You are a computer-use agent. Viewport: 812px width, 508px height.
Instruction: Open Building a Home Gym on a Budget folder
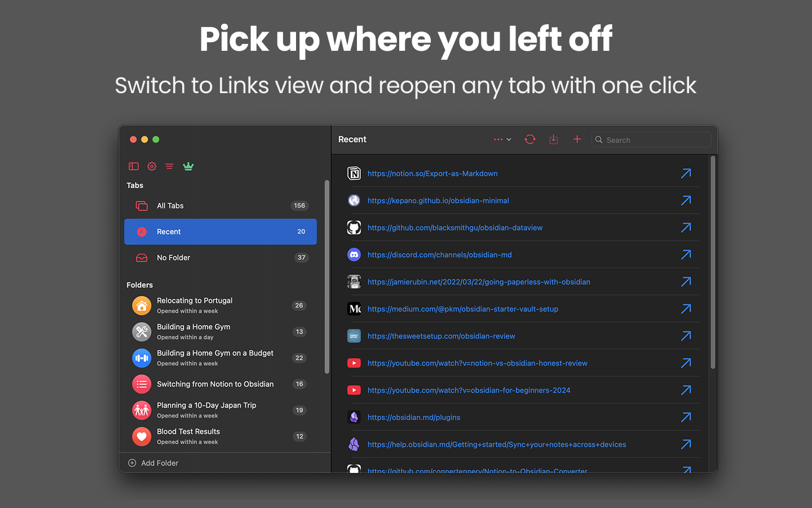pyautogui.click(x=220, y=358)
